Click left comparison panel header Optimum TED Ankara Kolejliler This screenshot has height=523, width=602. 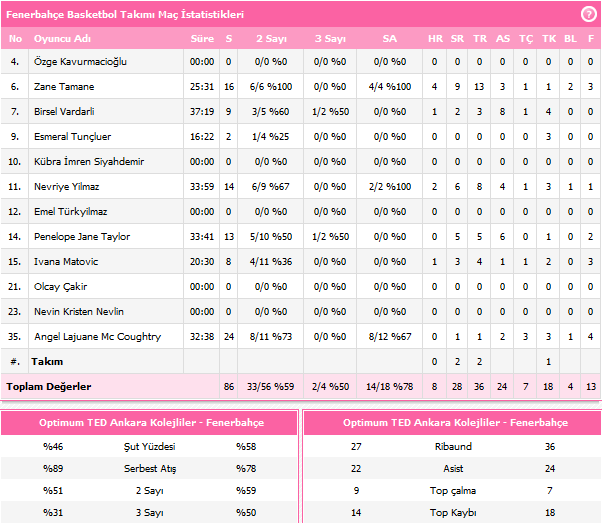click(x=151, y=422)
